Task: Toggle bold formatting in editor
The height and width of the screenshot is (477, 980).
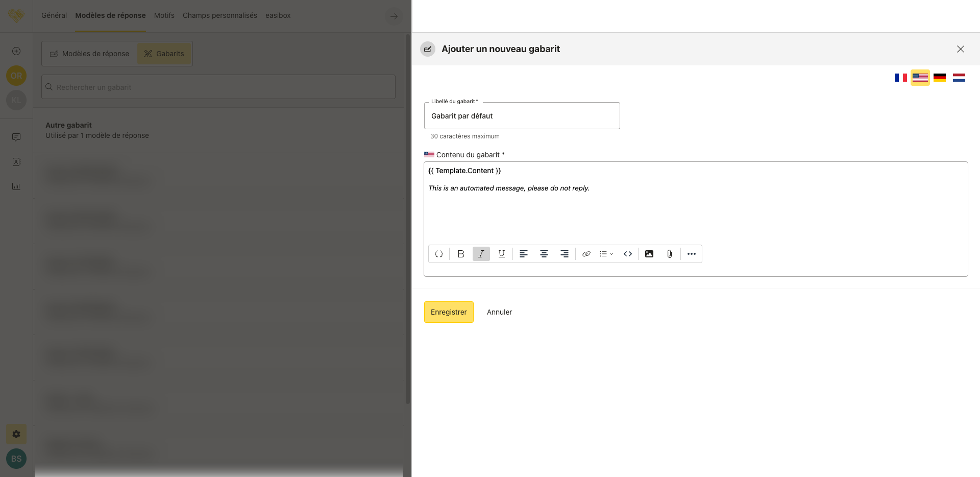Action: (x=460, y=254)
